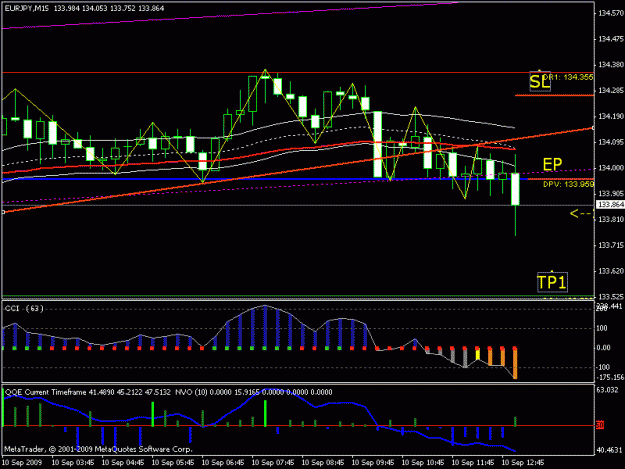Click the 10 Sep 09:45 time axis label
Screen dimensions: 625x469
(373, 463)
